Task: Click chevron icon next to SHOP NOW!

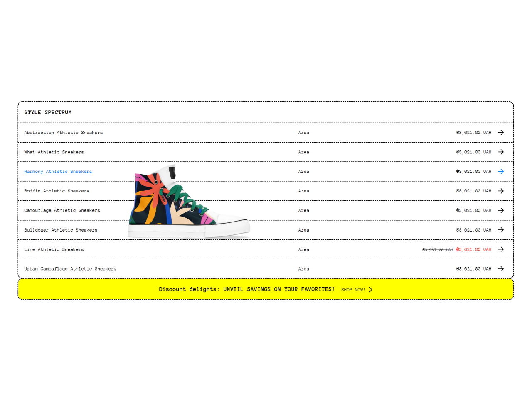Action: pos(370,290)
